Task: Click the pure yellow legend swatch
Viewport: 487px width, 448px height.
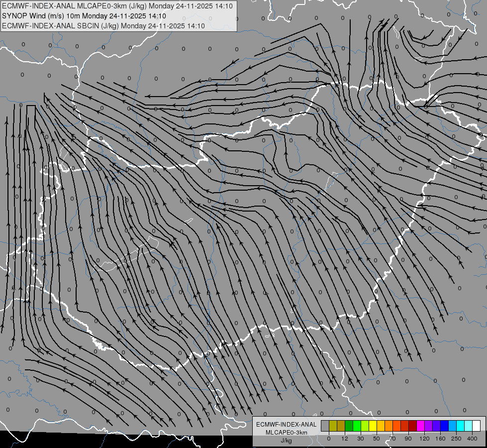Action: click(x=373, y=426)
